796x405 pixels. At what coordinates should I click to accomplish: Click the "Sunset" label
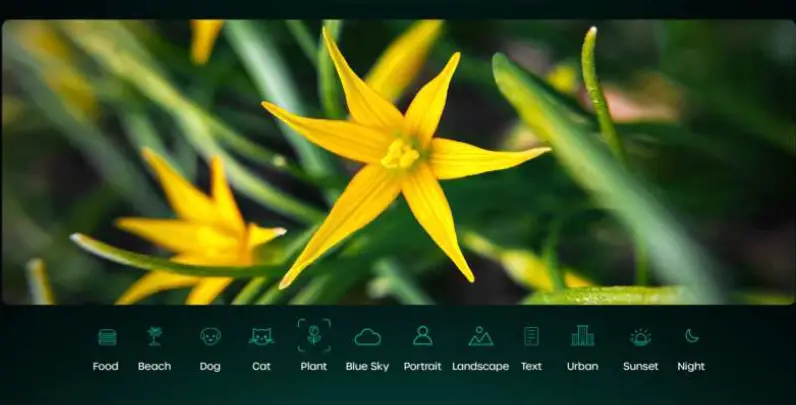[x=641, y=366]
